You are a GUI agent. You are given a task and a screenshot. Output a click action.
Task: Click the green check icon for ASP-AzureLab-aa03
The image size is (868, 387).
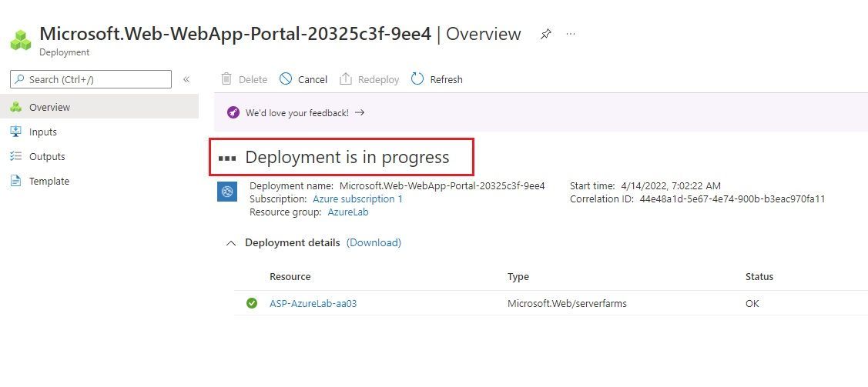click(252, 303)
